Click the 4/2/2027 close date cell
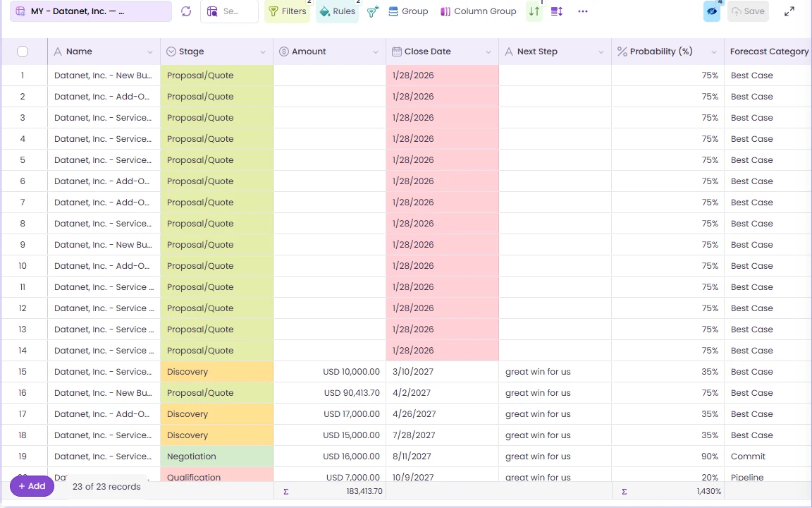Screen dimensions: 812x508 click(x=442, y=393)
